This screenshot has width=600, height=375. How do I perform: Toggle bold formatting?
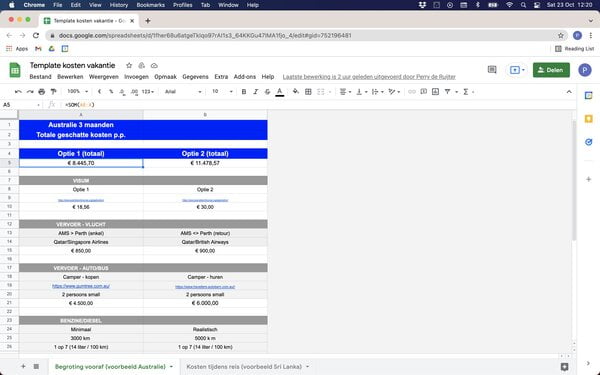pos(244,92)
